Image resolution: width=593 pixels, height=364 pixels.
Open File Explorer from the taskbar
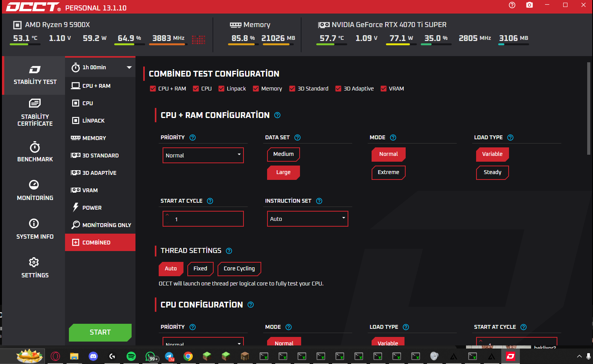[74, 356]
